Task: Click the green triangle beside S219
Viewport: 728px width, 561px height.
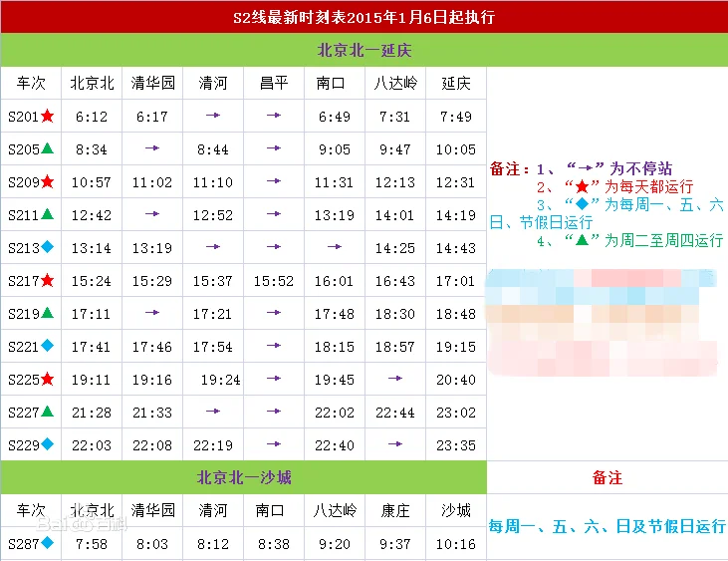Action: [x=48, y=313]
